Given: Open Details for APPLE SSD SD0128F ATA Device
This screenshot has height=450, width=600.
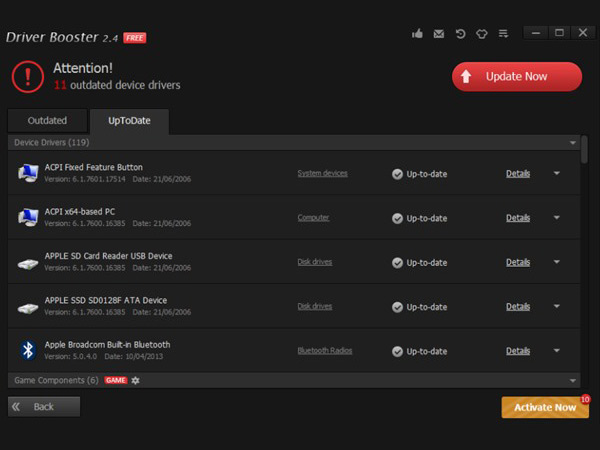Looking at the screenshot, I should [518, 307].
